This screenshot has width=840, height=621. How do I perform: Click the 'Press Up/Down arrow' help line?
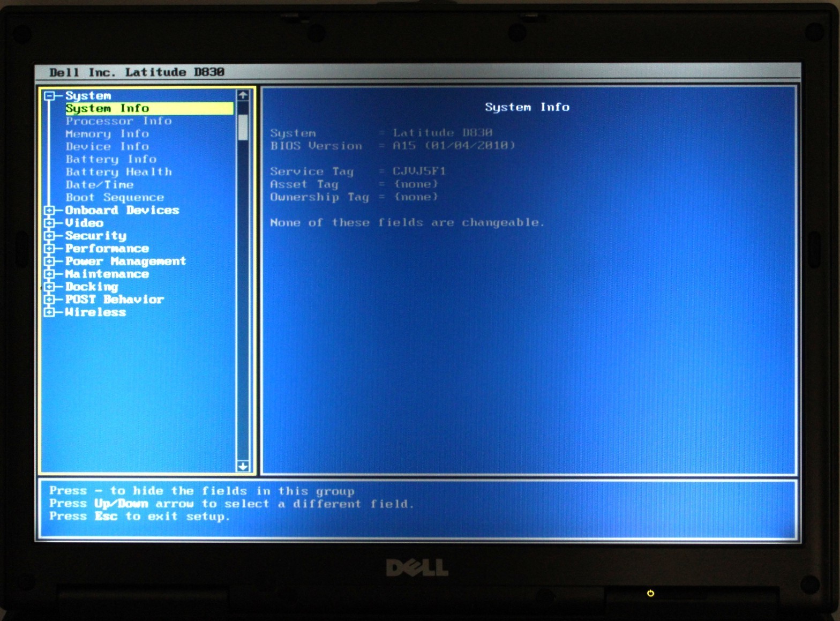click(231, 504)
